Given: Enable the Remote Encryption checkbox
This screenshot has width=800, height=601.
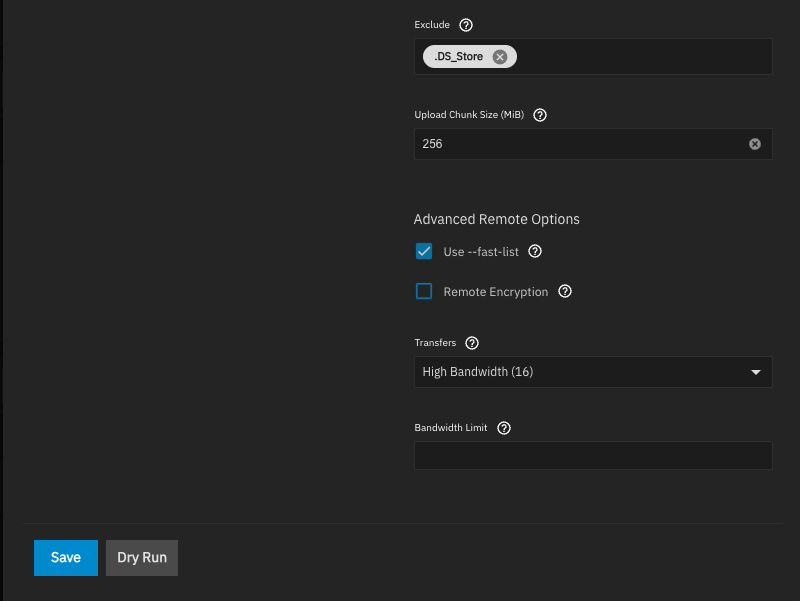Looking at the screenshot, I should pos(424,292).
